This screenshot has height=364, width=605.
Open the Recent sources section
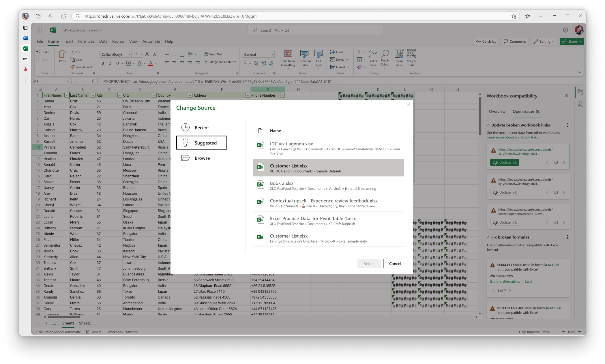pos(201,127)
